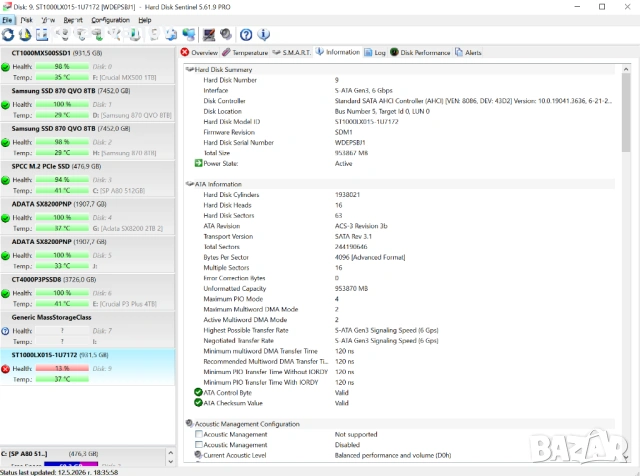Toggle the second Acoustic Management checkbox (Disabled)
The image size is (640, 476).
[x=199, y=445]
